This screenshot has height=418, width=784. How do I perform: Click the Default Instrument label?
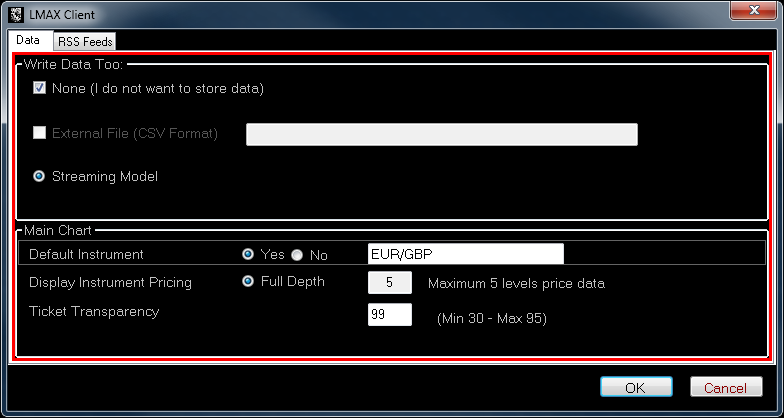coord(86,254)
